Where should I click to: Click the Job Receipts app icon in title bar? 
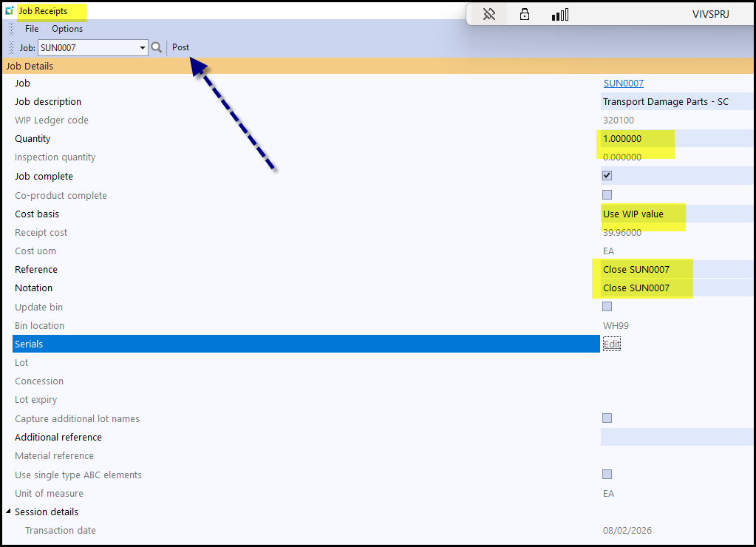coord(10,11)
